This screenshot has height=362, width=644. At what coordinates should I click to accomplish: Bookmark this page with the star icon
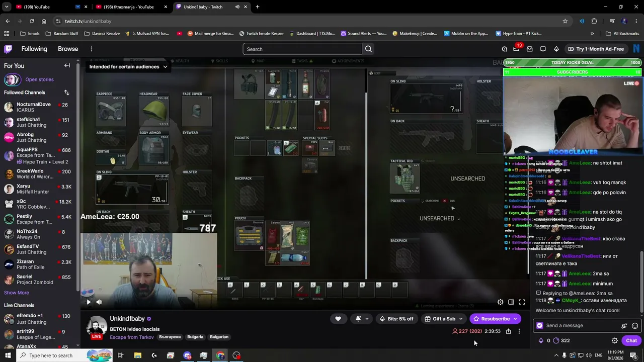pos(565,21)
